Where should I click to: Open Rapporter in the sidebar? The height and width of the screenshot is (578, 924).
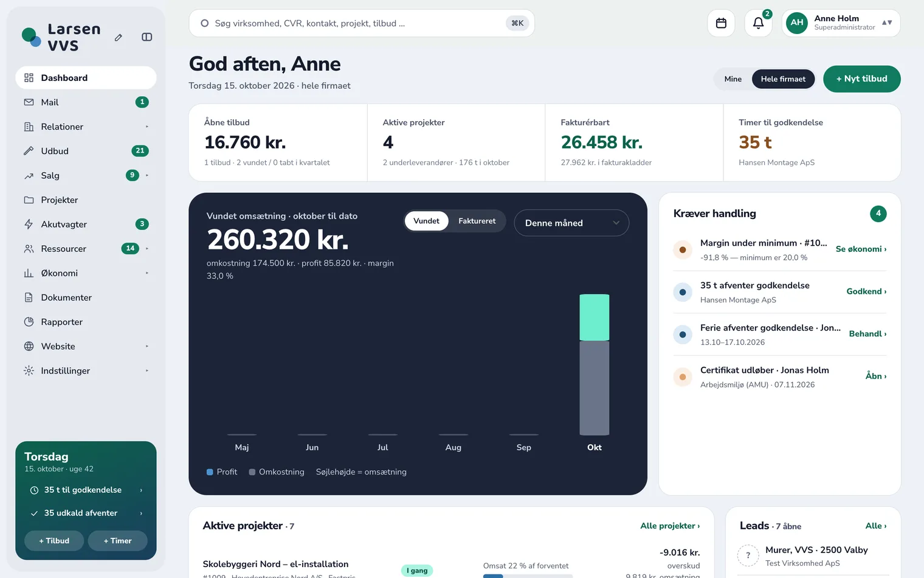pos(86,322)
